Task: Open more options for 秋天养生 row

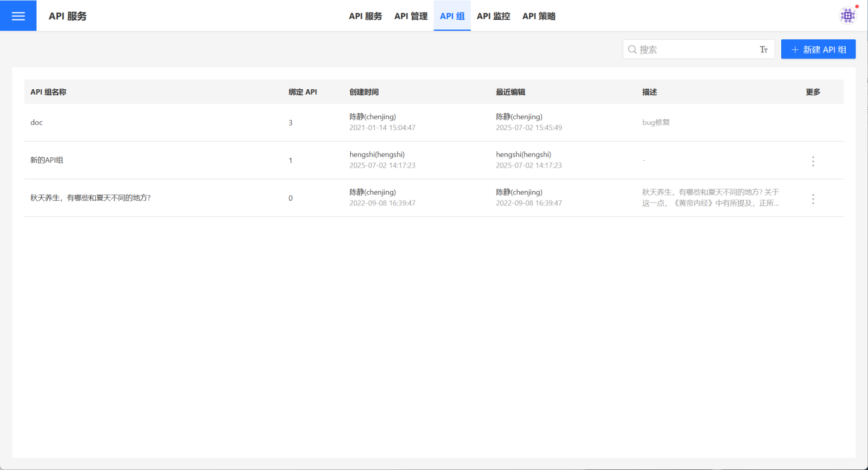Action: point(813,199)
